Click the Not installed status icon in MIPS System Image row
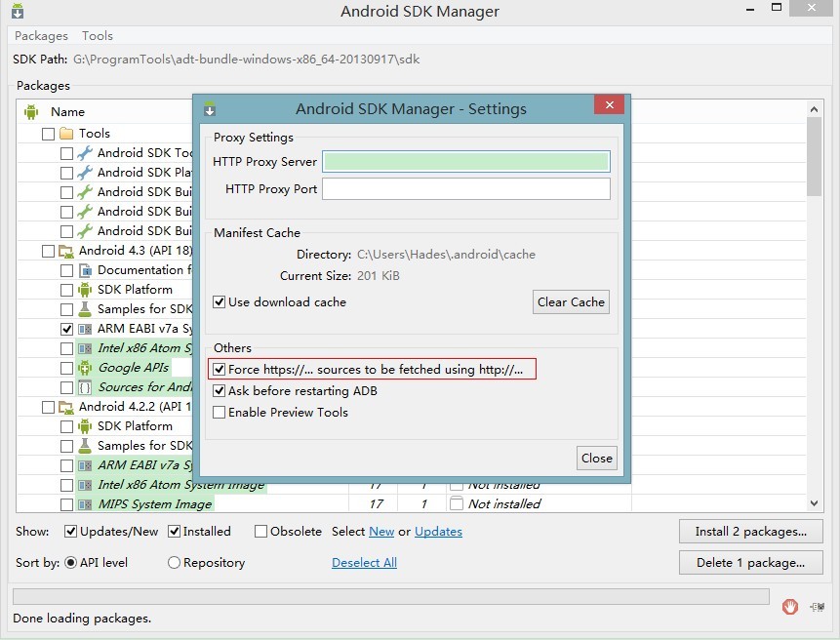Image resolution: width=840 pixels, height=640 pixels. (x=457, y=504)
